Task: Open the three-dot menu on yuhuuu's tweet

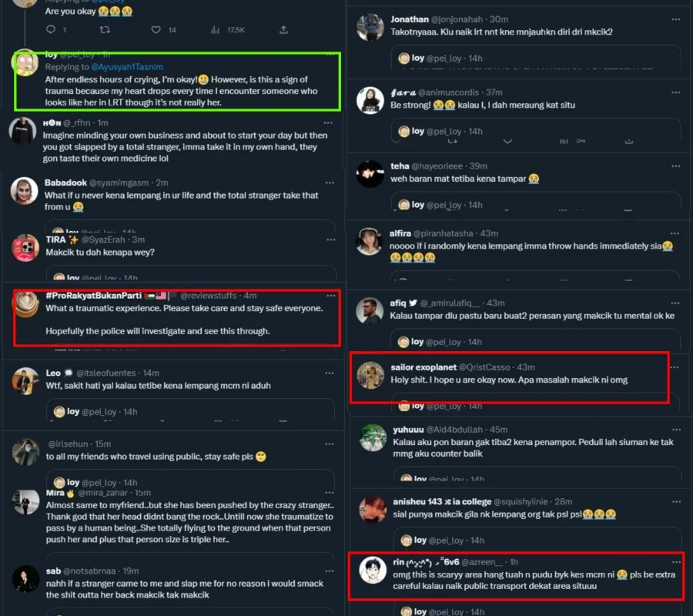Action: [676, 430]
